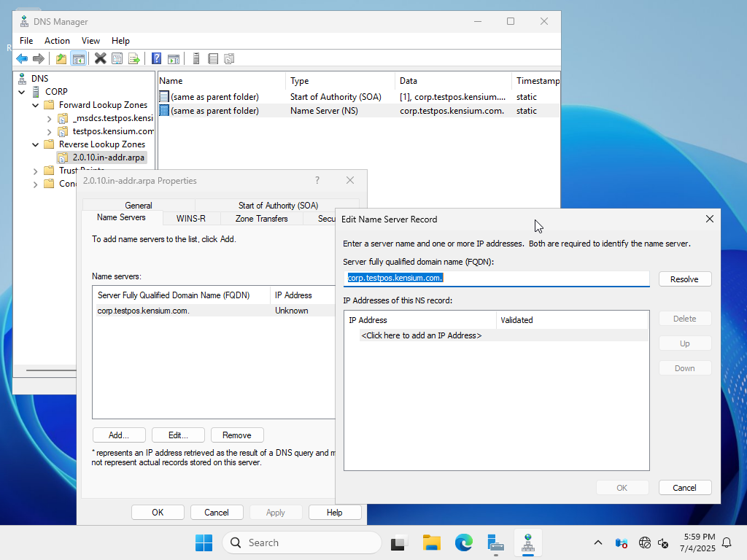Open the Help menu

click(120, 41)
